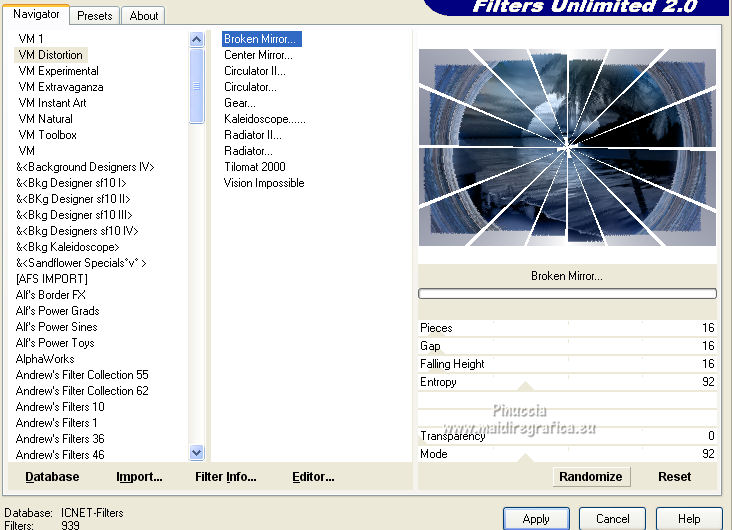732x530 pixels.
Task: Adjust the Transparency slider
Action: pyautogui.click(x=567, y=436)
